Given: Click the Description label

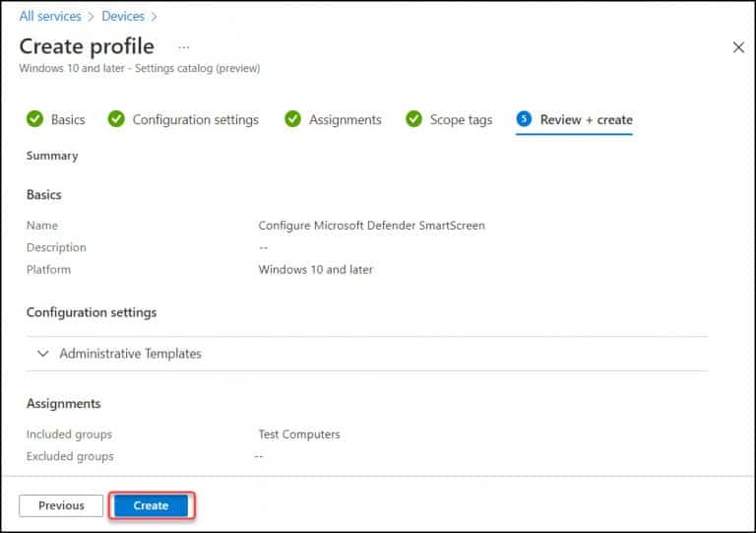Looking at the screenshot, I should 56,247.
